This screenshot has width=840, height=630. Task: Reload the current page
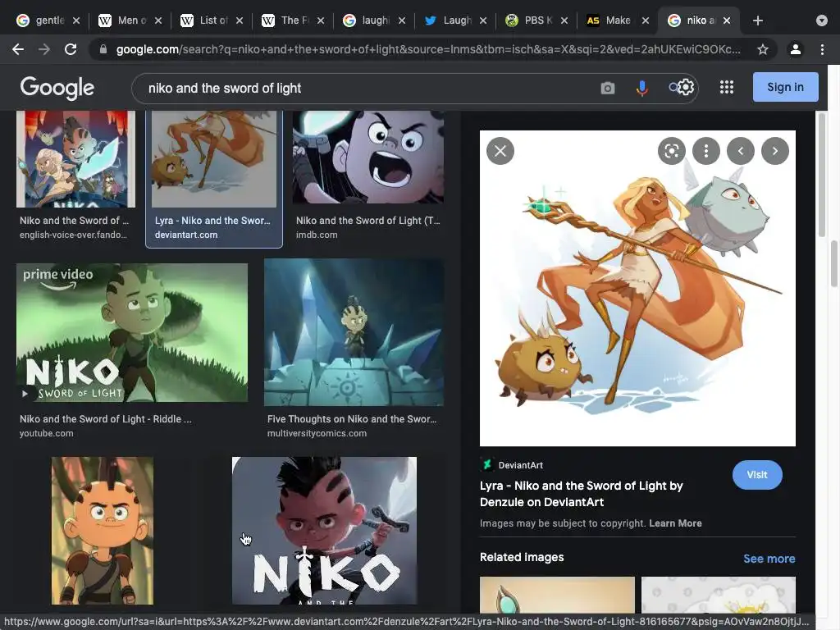(x=71, y=49)
